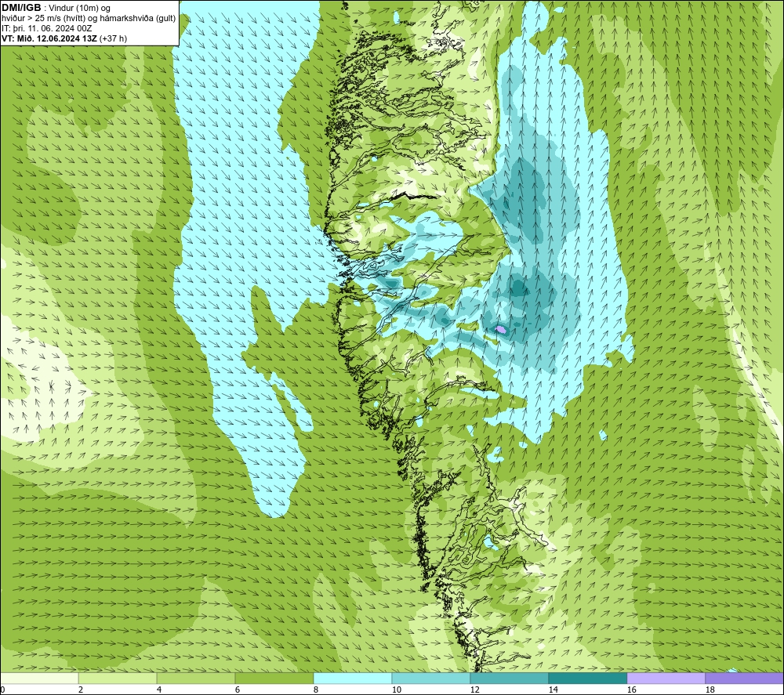Select the 10–12 m/s turquoise legend swatch
Viewport: 784px width, 695px height.
click(431, 678)
